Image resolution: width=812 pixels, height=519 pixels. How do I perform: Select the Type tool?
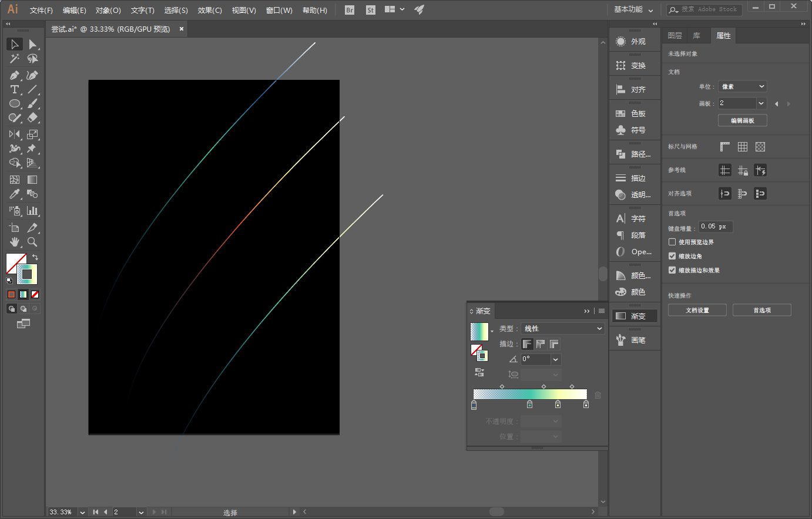tap(14, 89)
